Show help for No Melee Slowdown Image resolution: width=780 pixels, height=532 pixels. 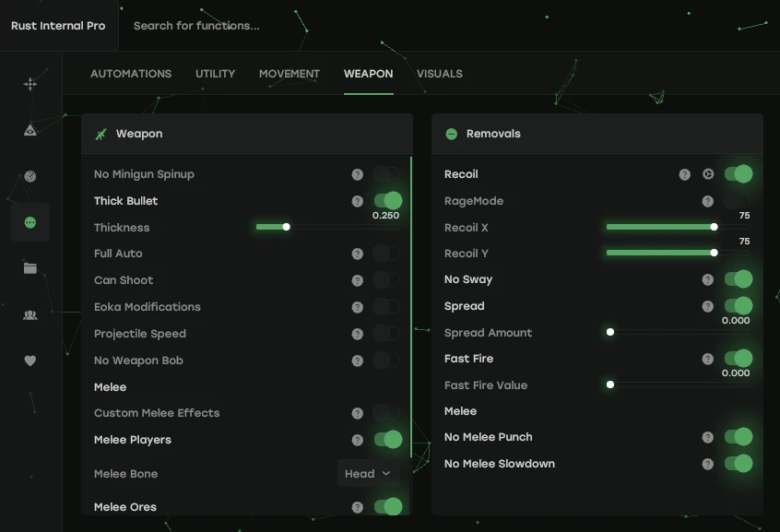[707, 464]
